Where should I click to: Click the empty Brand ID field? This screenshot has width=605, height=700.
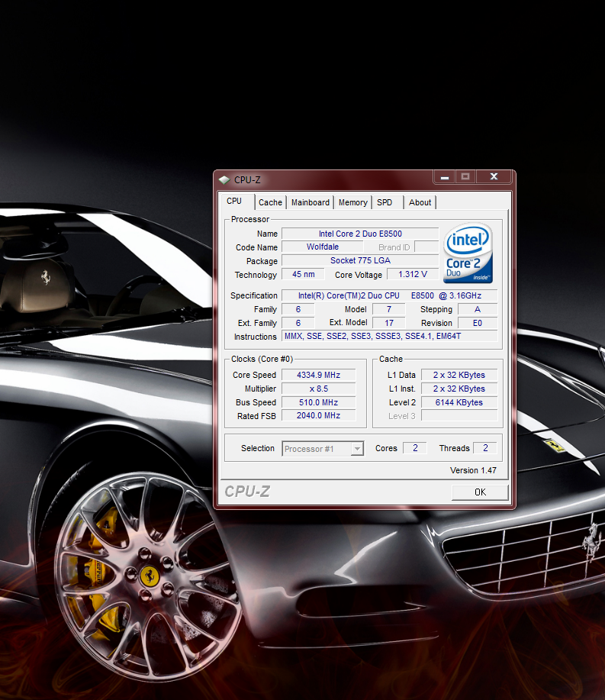pos(426,247)
